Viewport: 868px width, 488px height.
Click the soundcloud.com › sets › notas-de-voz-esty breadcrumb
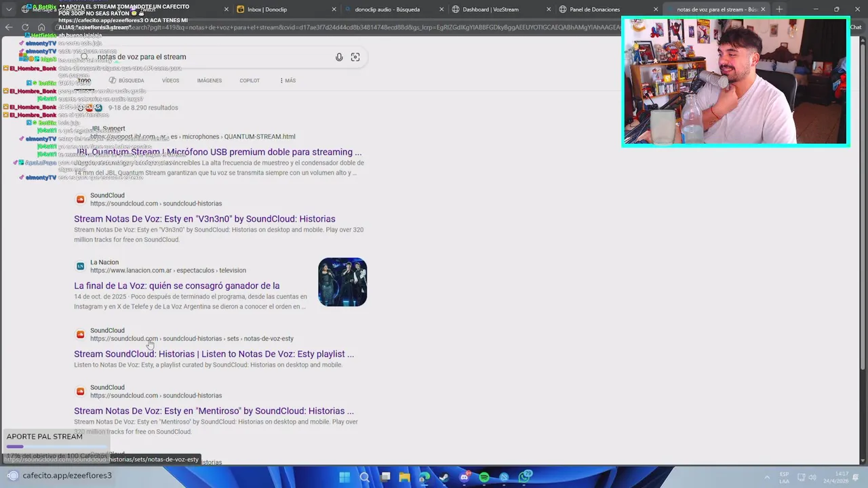coord(192,338)
